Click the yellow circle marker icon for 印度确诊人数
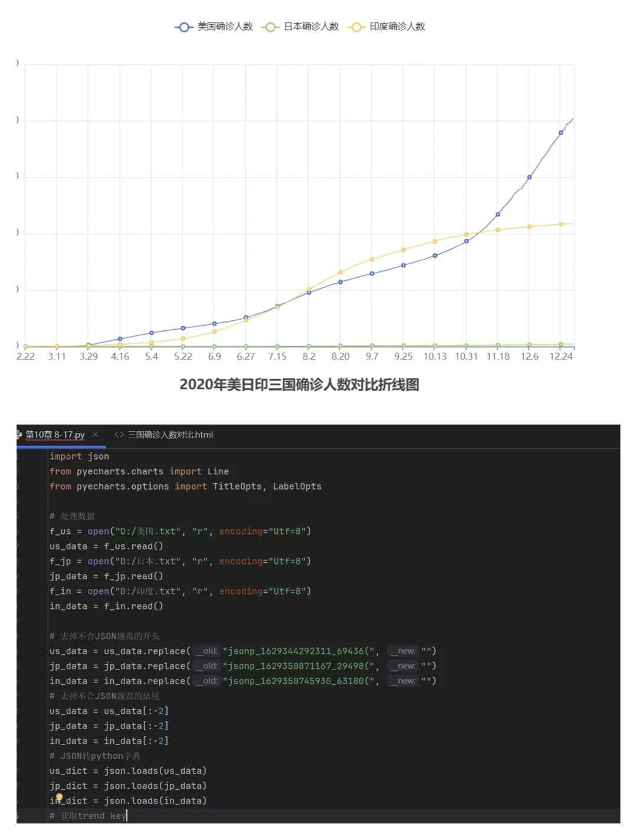637x840 pixels. coord(357,27)
